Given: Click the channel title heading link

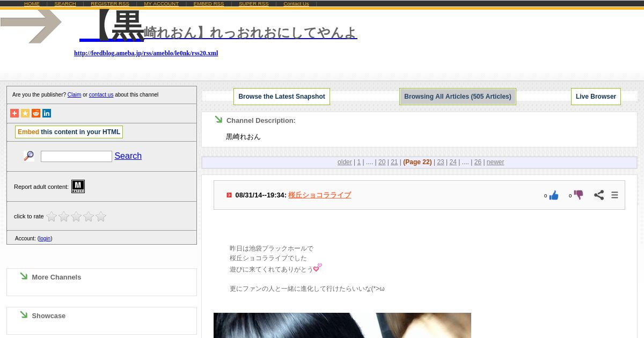Looking at the screenshot, I should (218, 26).
